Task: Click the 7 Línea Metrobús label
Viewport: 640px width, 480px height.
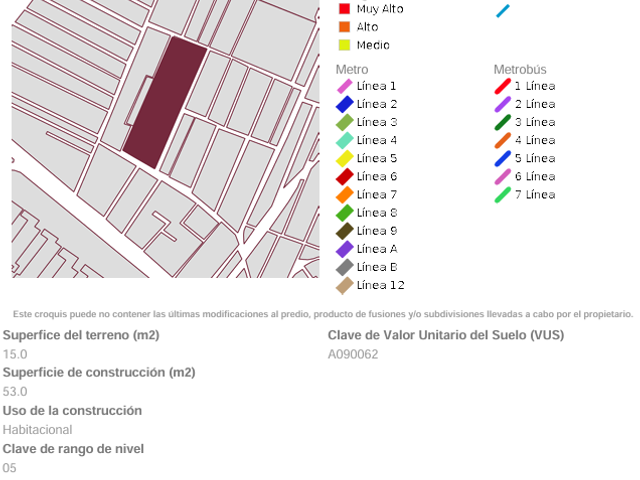Action: (535, 195)
